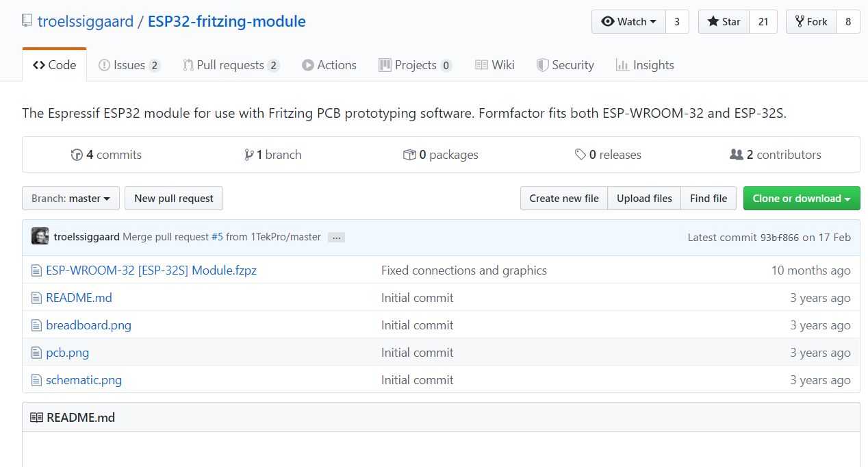Open the 'Initial commit' message for README.md
The height and width of the screenshot is (467, 868).
tap(417, 298)
